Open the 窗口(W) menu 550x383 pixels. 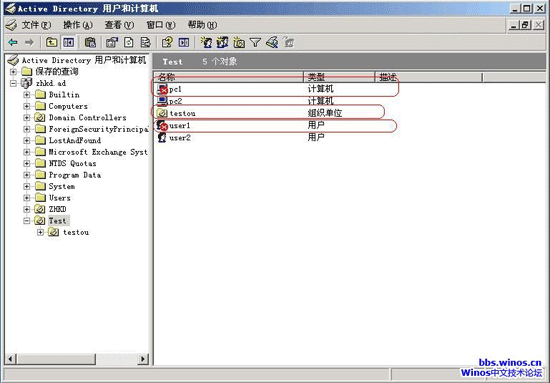(161, 25)
